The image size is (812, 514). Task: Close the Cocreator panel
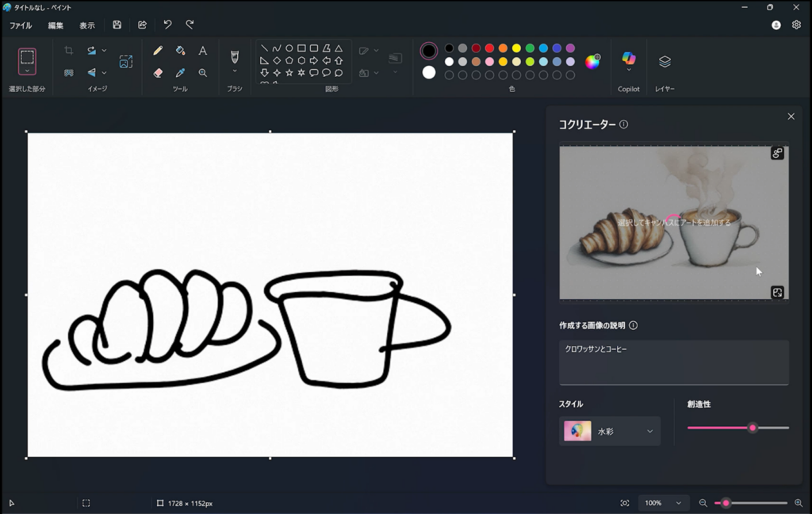pyautogui.click(x=791, y=116)
